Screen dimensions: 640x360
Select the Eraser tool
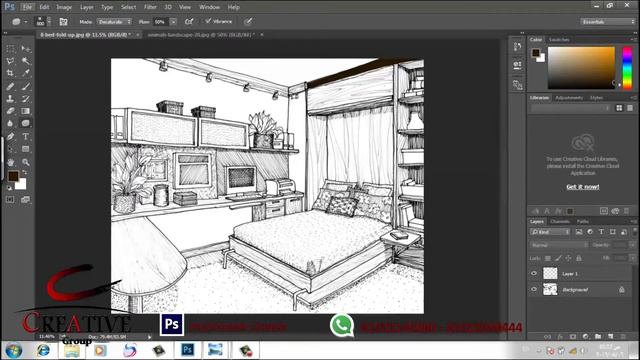click(10, 111)
